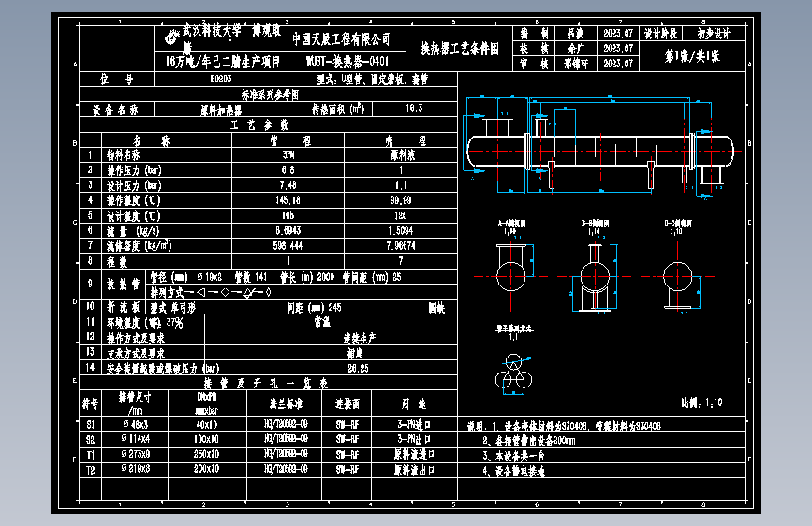This screenshot has height=526, width=812.
Task: Select the 初步设计 design stage value
Action: tap(713, 34)
